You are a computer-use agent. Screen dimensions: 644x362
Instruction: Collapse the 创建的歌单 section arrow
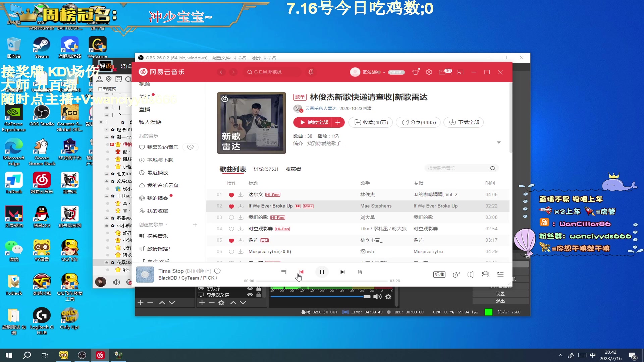[x=166, y=225]
